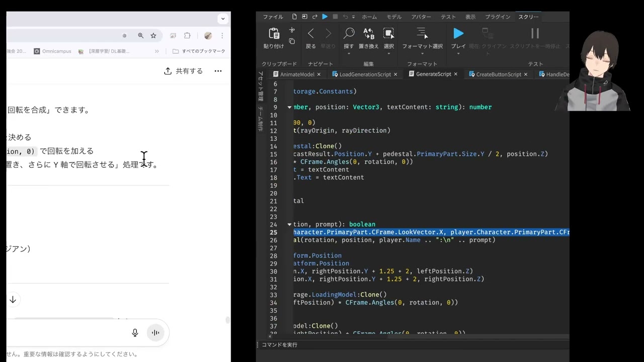
Task: Switch to the ホーム ribbon tab
Action: point(369,17)
